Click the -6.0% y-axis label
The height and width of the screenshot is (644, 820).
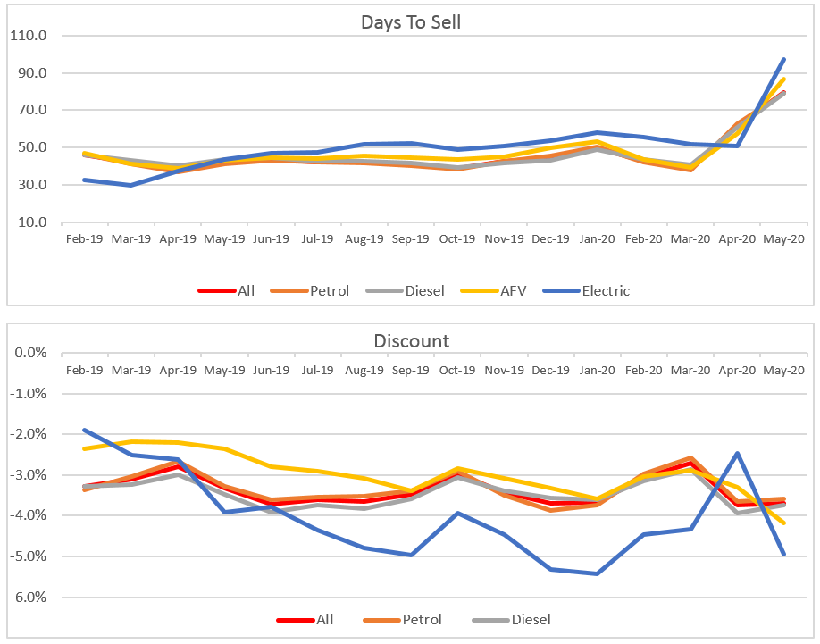pos(29,598)
